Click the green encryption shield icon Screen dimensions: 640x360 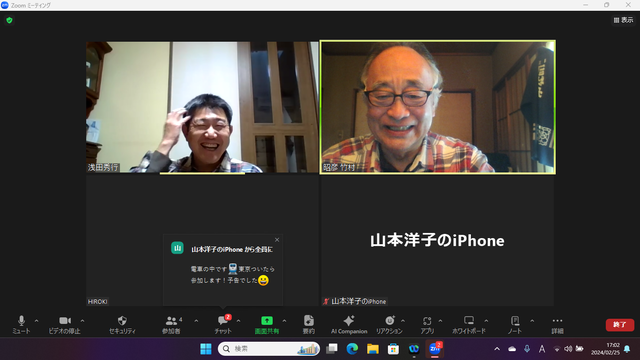9,20
